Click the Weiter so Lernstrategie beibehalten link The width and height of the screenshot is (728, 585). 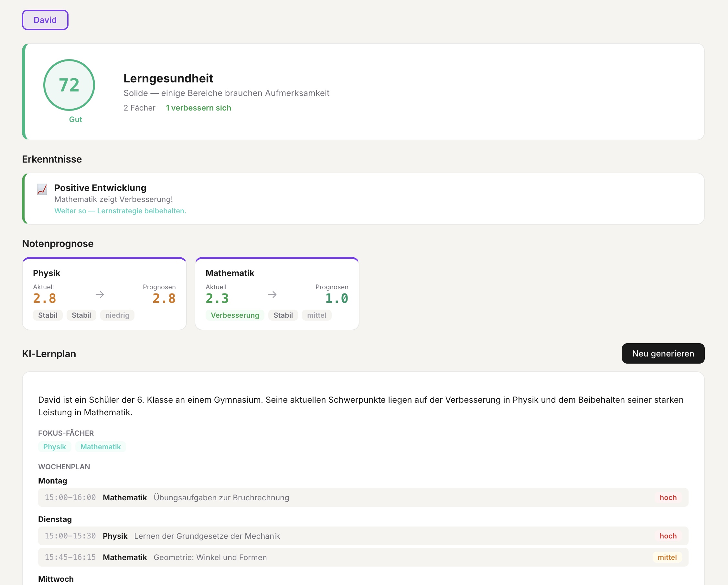120,211
